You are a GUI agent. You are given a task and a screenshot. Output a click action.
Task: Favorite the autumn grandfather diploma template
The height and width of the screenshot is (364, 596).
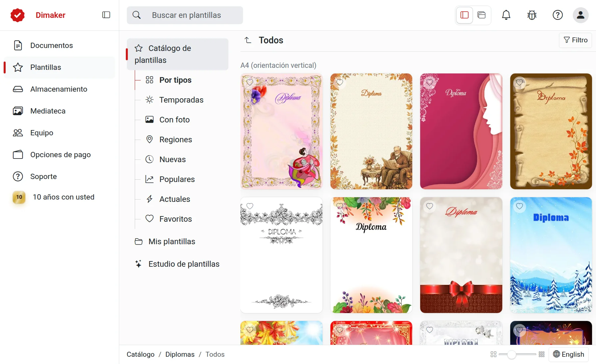[x=340, y=82]
